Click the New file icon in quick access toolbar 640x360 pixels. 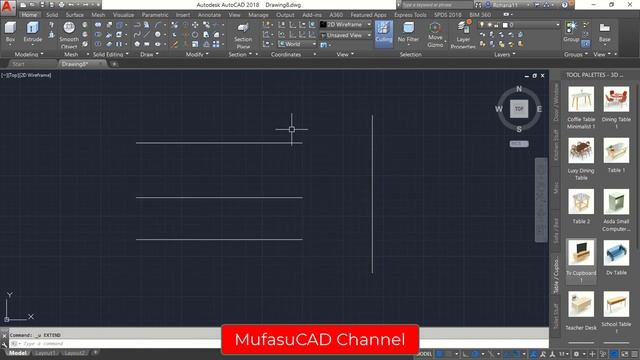click(23, 5)
